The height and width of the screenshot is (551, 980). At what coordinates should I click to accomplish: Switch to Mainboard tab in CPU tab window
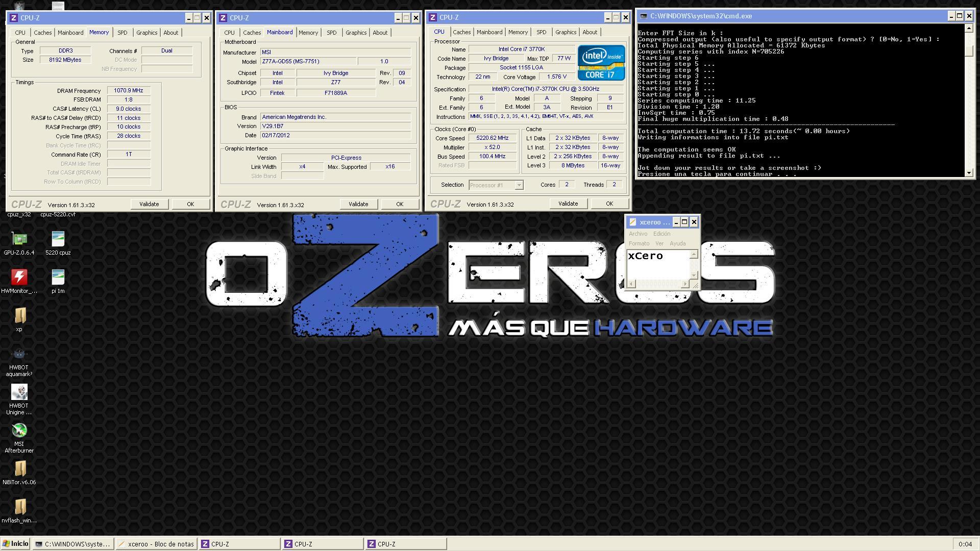click(x=489, y=32)
